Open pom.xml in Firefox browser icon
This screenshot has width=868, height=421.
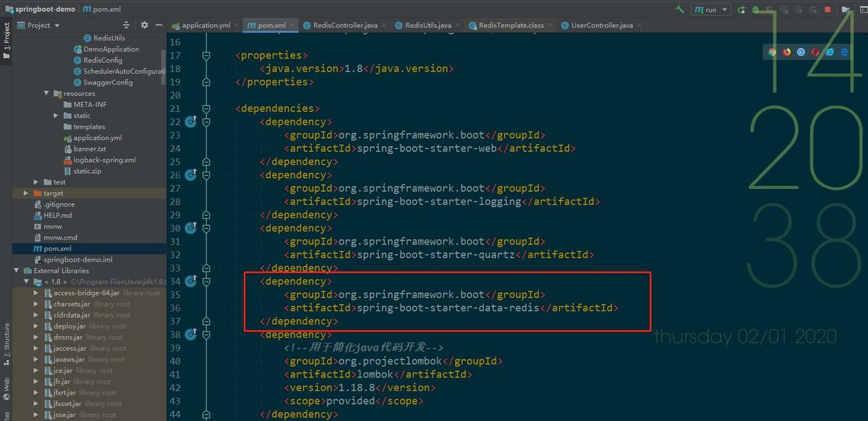point(786,52)
